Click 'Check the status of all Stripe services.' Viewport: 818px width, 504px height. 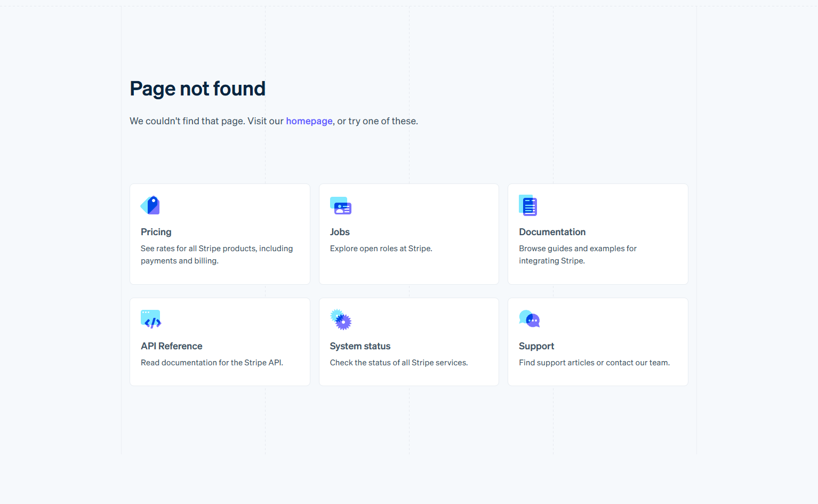pyautogui.click(x=399, y=363)
